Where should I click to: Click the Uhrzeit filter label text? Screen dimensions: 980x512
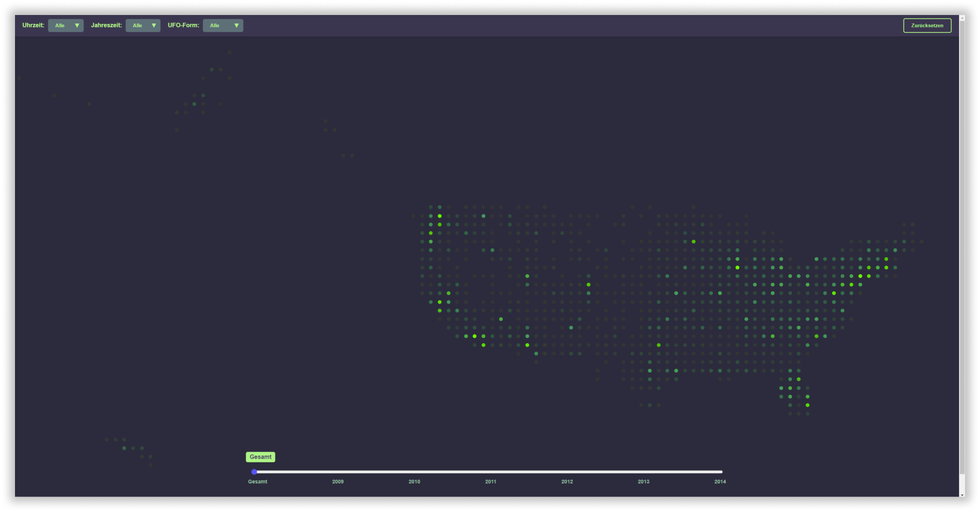(33, 25)
